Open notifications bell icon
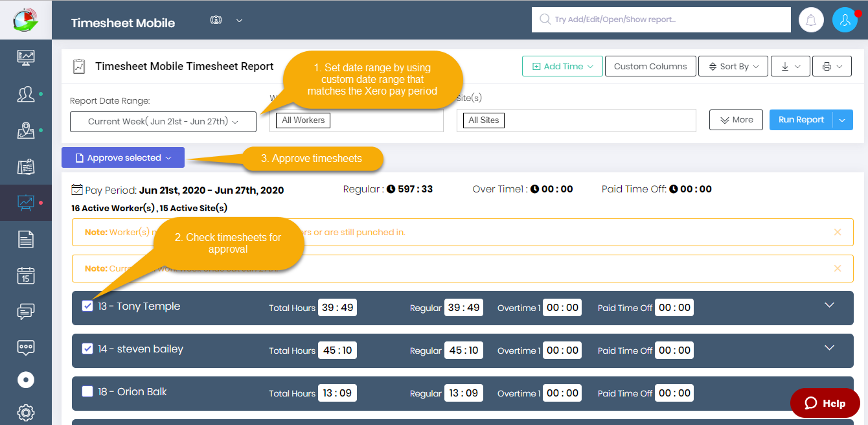This screenshot has height=425, width=868. (x=810, y=20)
